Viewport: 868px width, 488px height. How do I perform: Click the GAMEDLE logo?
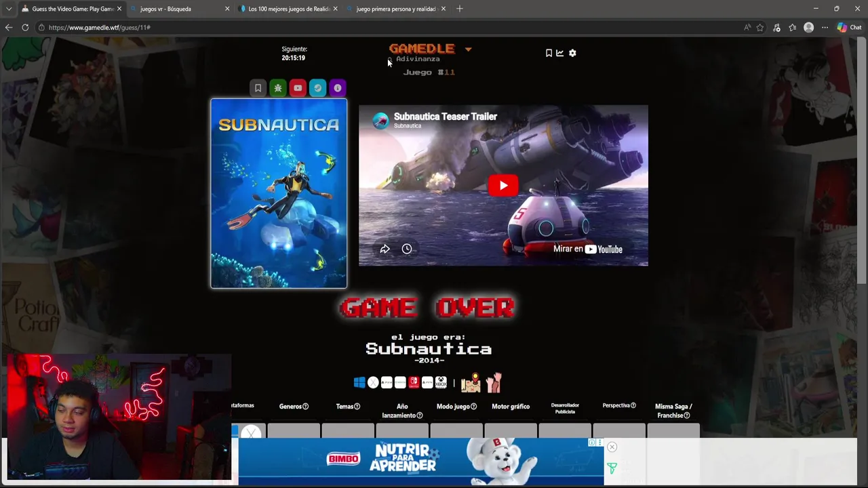point(422,48)
